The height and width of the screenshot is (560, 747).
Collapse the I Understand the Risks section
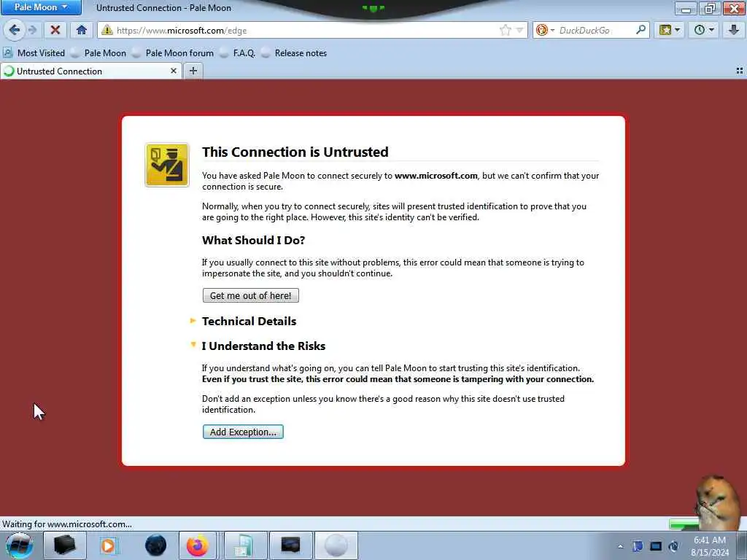coord(263,346)
